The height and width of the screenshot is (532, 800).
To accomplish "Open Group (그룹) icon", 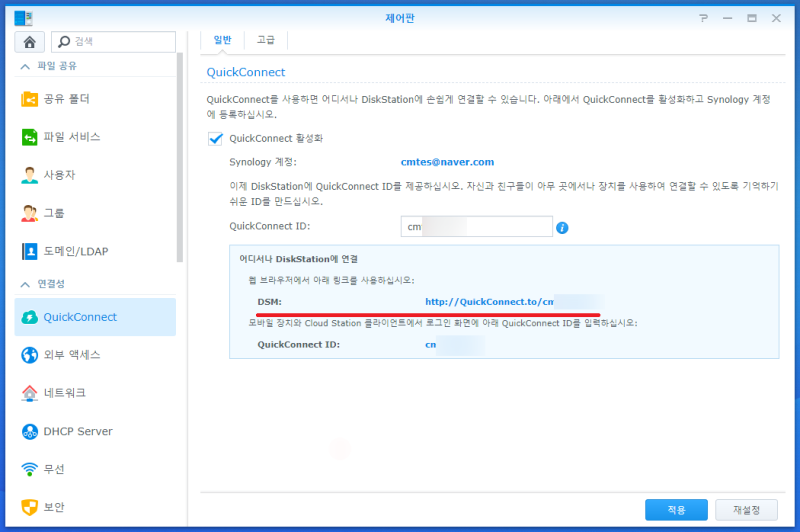I will (30, 213).
